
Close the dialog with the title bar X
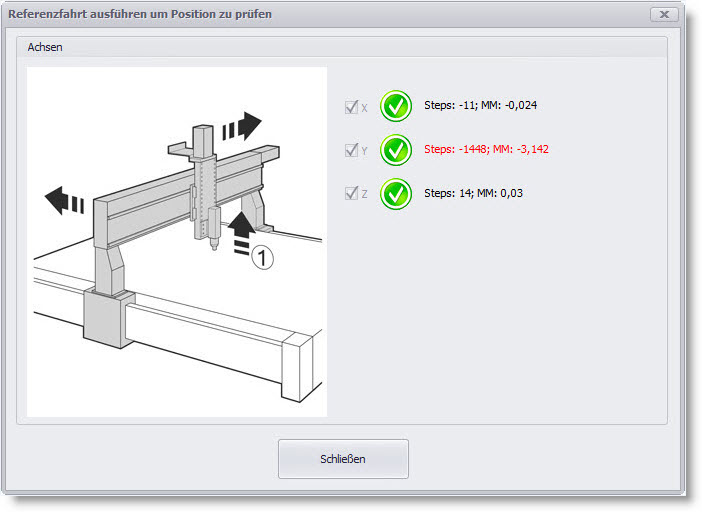coord(662,15)
